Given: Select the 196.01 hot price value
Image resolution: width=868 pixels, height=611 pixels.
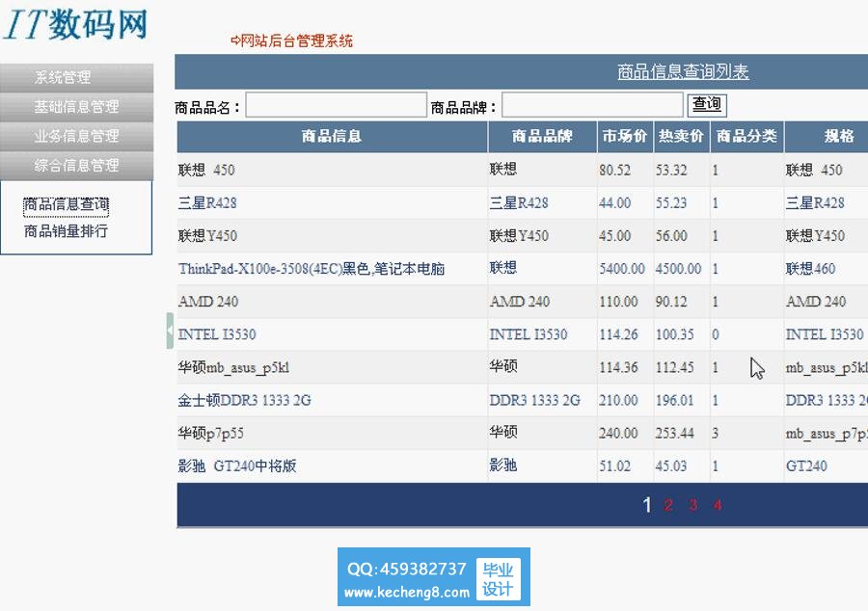Looking at the screenshot, I should pyautogui.click(x=674, y=400).
